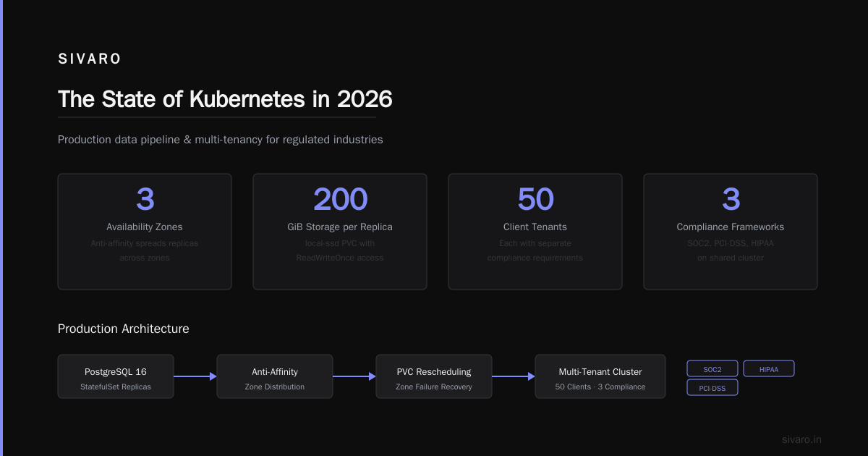Click 'compliance requirements' text line
The image size is (868, 456).
(x=535, y=258)
